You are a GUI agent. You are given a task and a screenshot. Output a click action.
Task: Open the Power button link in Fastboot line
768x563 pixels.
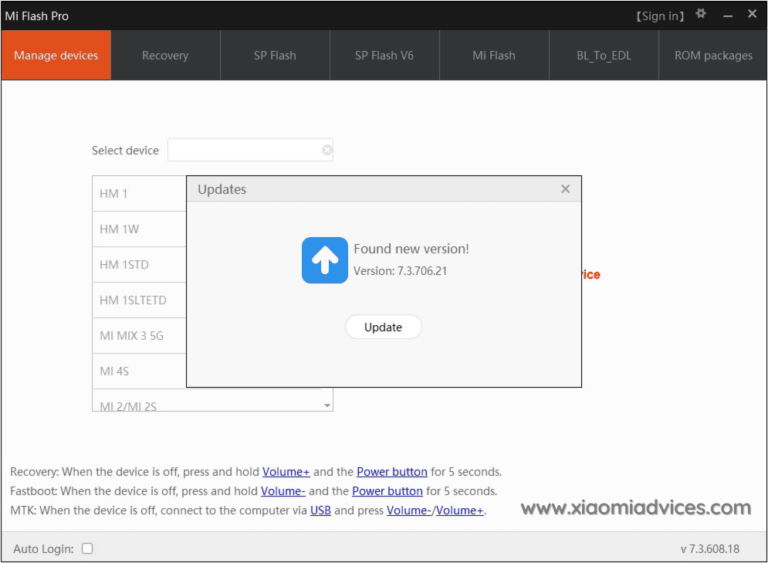(x=387, y=490)
